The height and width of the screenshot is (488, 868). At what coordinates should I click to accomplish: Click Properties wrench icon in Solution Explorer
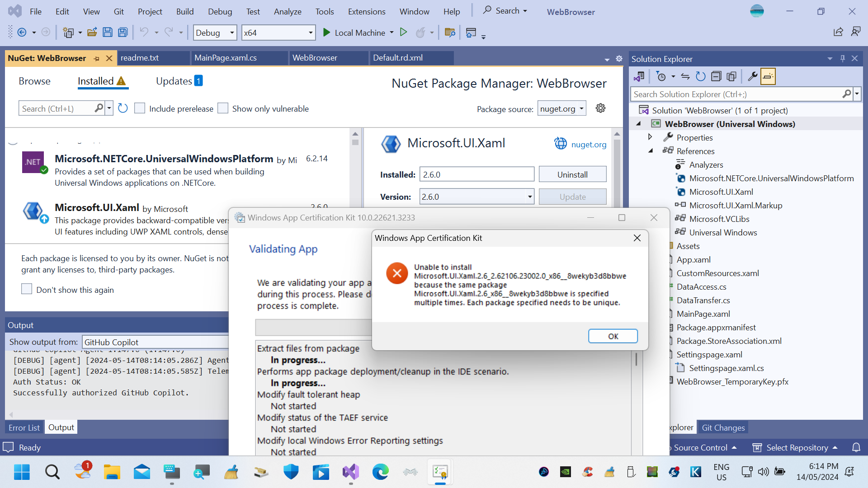click(x=752, y=76)
